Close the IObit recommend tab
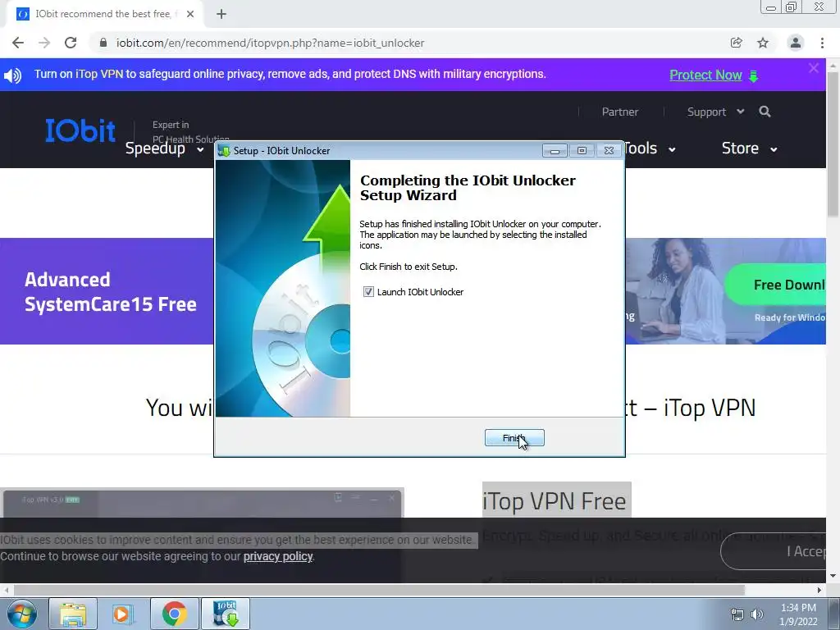The height and width of the screenshot is (630, 840). pos(190,14)
